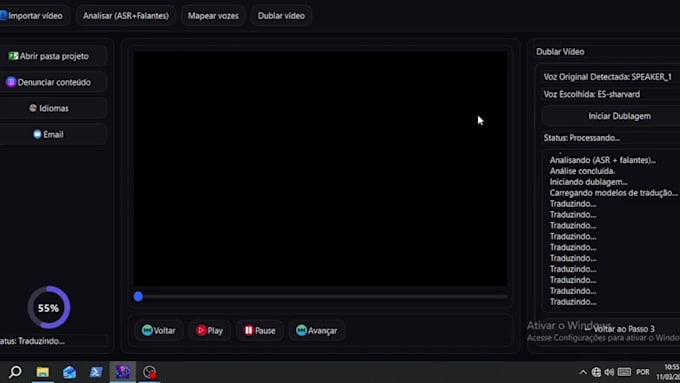Go to the Dublar vídeo step
Viewport: 680px width, 383px height.
coord(281,16)
